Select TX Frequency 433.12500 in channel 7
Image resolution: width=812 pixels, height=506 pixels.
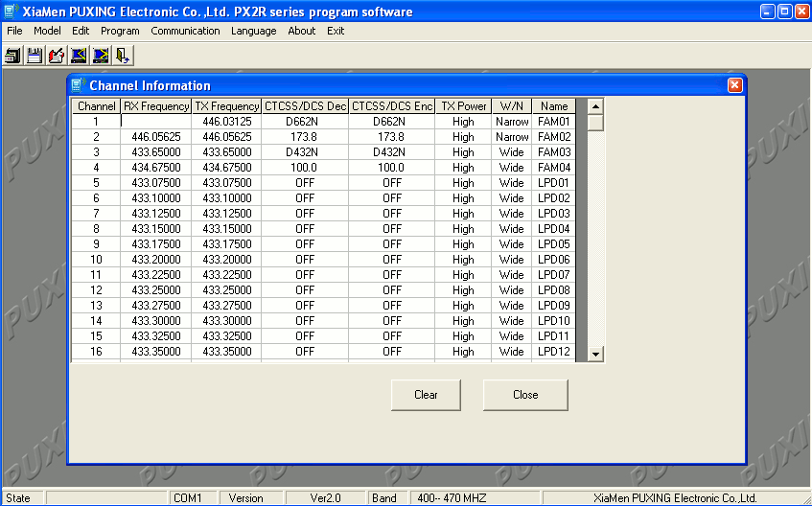click(227, 214)
